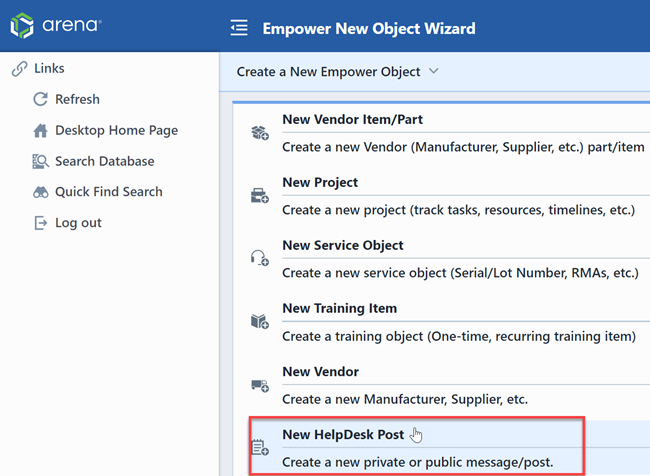Choose New Training Item option
Image resolution: width=650 pixels, height=476 pixels.
point(340,308)
